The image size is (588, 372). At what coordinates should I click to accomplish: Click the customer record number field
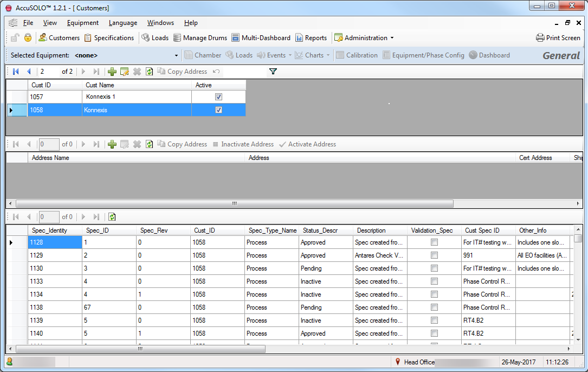click(x=49, y=72)
